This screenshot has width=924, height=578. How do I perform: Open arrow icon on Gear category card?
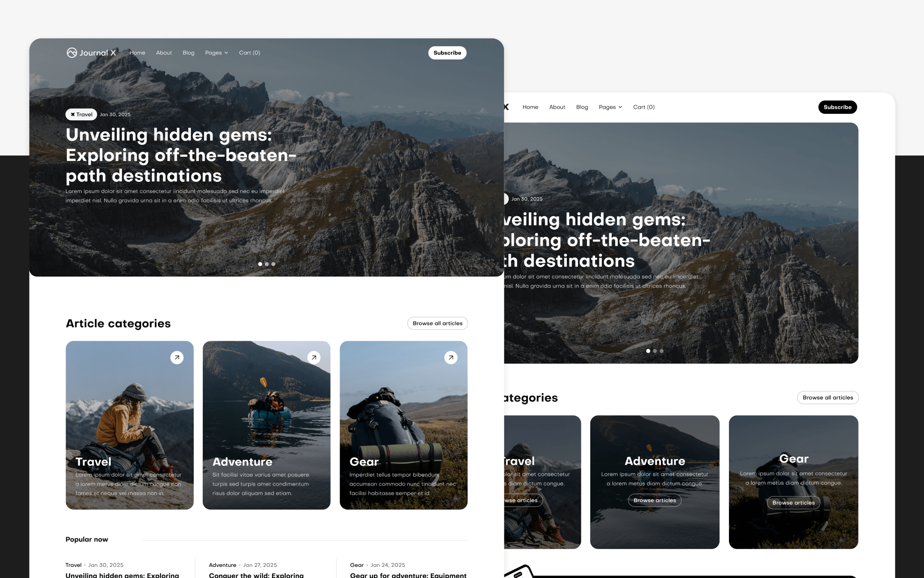(451, 358)
